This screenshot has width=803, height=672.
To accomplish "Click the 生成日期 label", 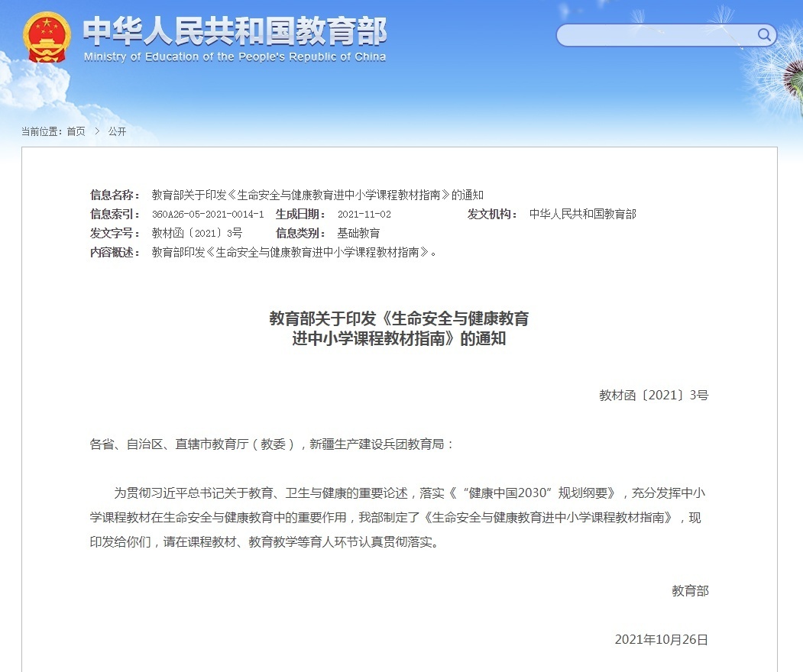I will point(300,214).
